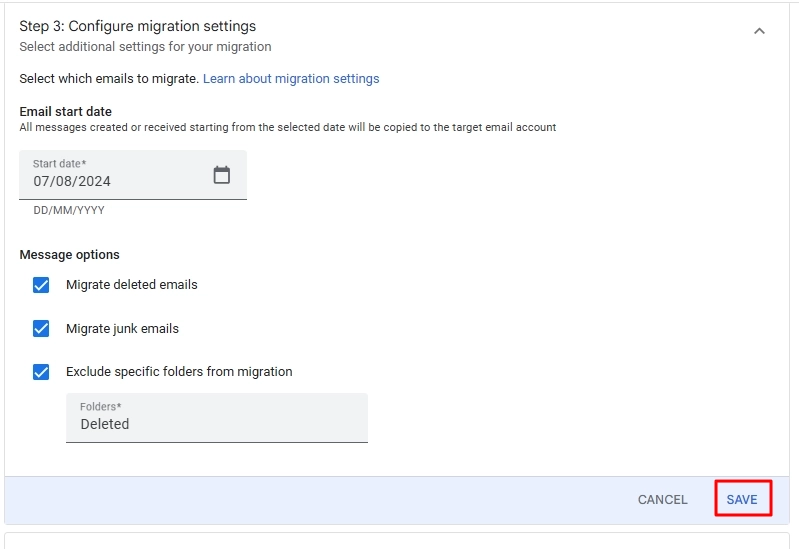The width and height of the screenshot is (799, 549).
Task: Edit the Start date field 07/08/2024
Action: (133, 175)
